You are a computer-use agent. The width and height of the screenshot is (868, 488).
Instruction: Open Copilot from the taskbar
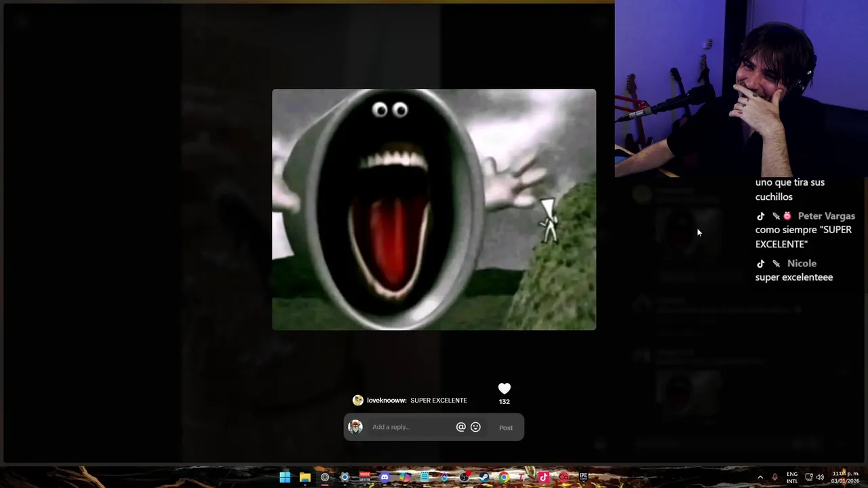pos(405,477)
